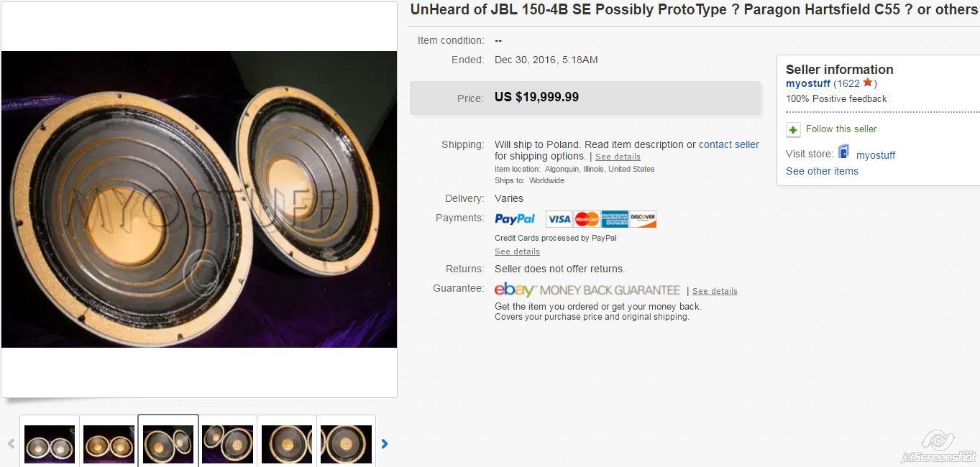The width and height of the screenshot is (980, 467).
Task: Click the main speaker product image
Action: coord(199,199)
